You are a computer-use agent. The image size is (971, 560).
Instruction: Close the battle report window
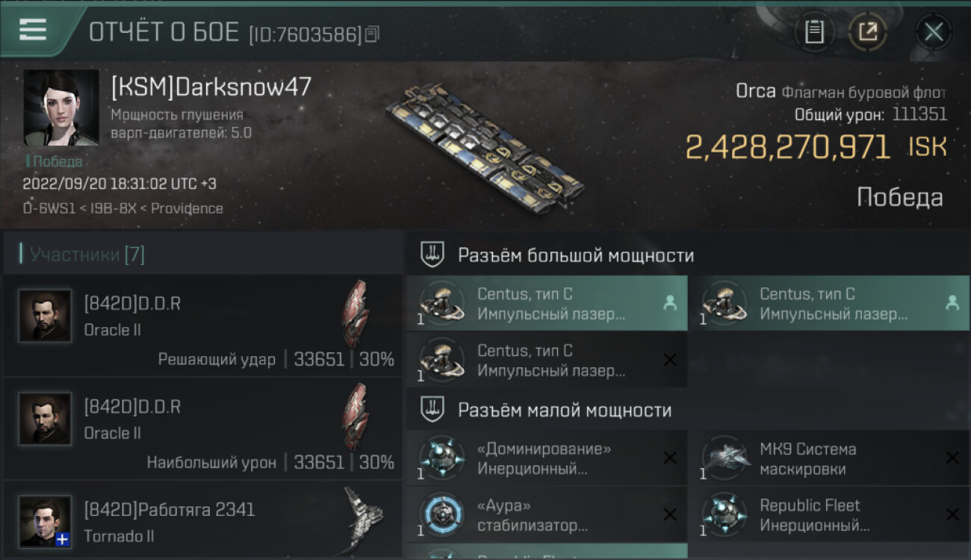(x=934, y=32)
